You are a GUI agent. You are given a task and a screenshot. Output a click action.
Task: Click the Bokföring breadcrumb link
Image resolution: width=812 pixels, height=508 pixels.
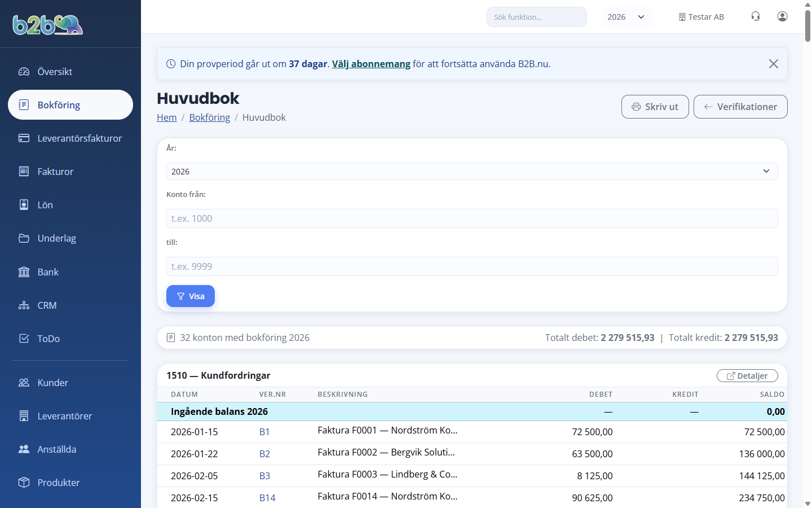(x=210, y=117)
